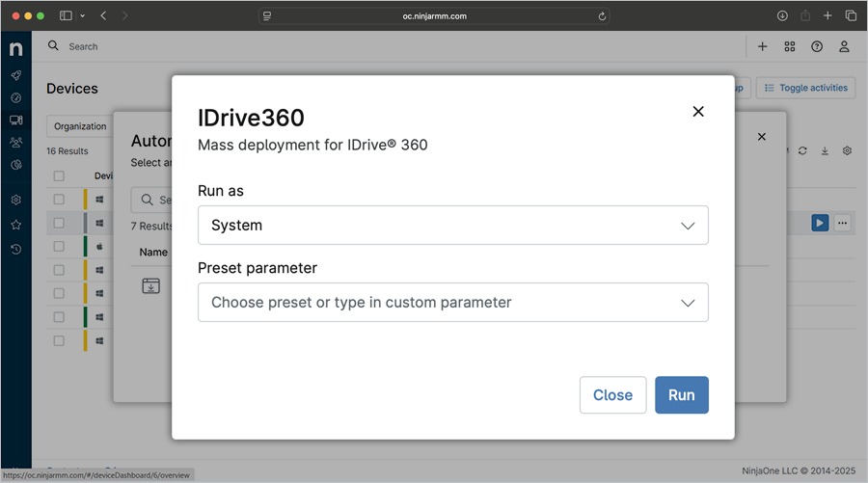The height and width of the screenshot is (483, 868).
Task: Open the help question mark icon
Action: click(817, 46)
